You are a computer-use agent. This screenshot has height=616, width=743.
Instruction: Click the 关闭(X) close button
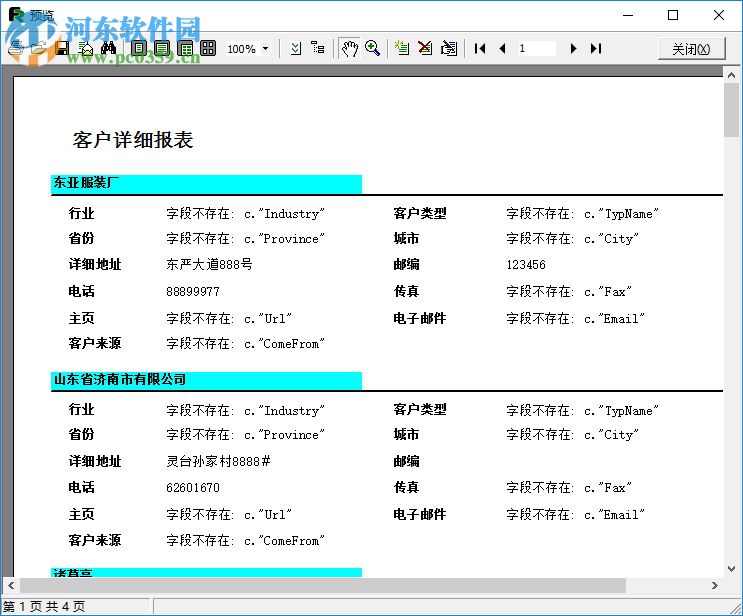(x=691, y=49)
